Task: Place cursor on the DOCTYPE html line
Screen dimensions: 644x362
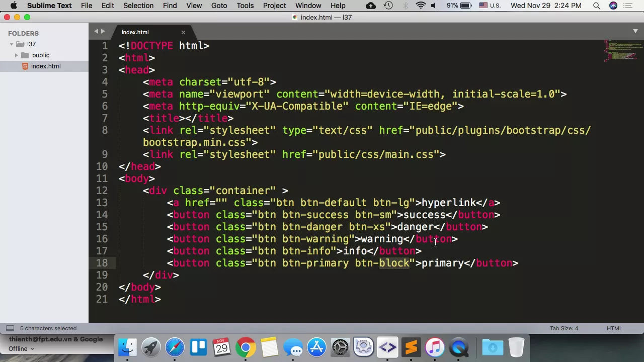Action: pos(164,46)
